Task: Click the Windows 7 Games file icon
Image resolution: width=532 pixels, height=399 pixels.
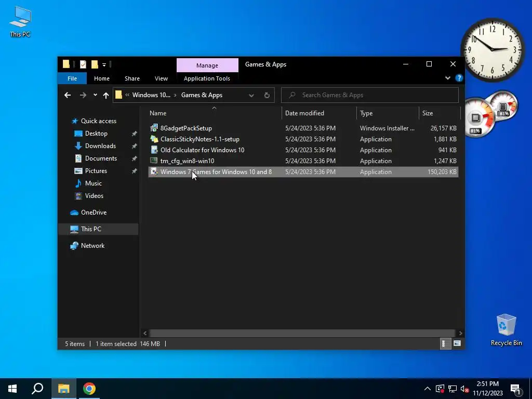Action: 154,171
